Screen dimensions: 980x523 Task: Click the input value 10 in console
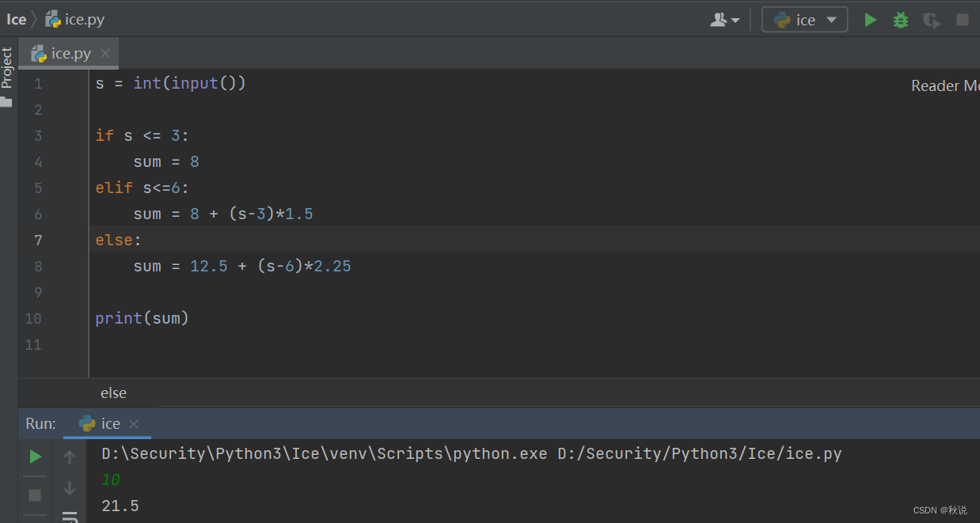pos(111,479)
